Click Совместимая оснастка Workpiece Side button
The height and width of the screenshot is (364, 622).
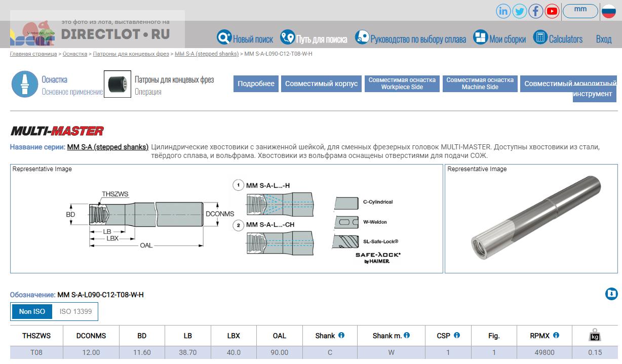click(x=402, y=84)
